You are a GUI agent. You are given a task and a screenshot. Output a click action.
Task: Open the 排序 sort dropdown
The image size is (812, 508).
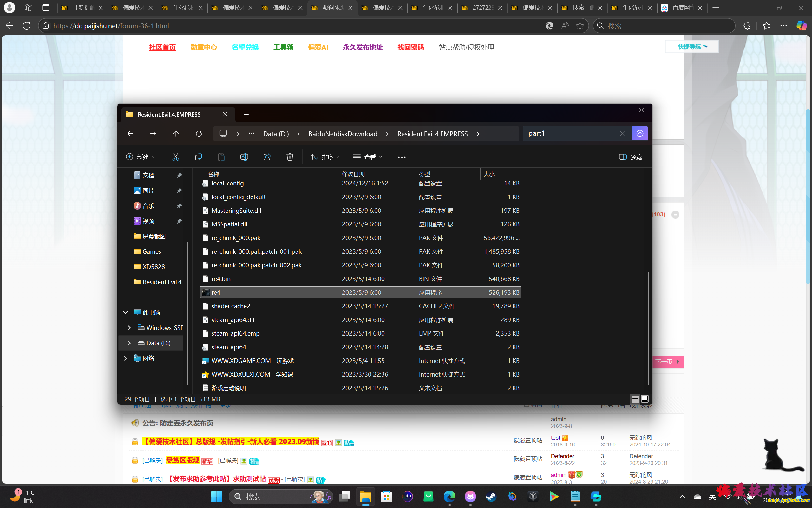click(325, 157)
